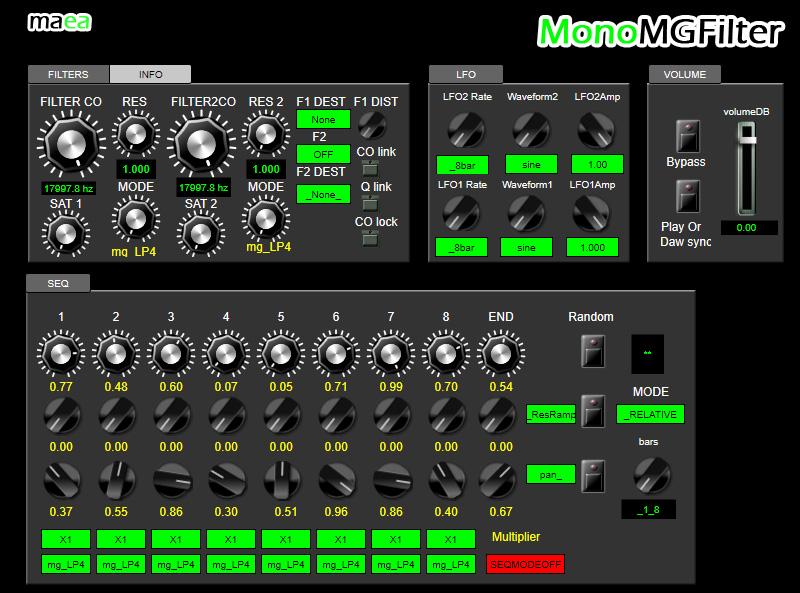
Task: Open the F1 DEST None dropdown
Action: point(323,119)
